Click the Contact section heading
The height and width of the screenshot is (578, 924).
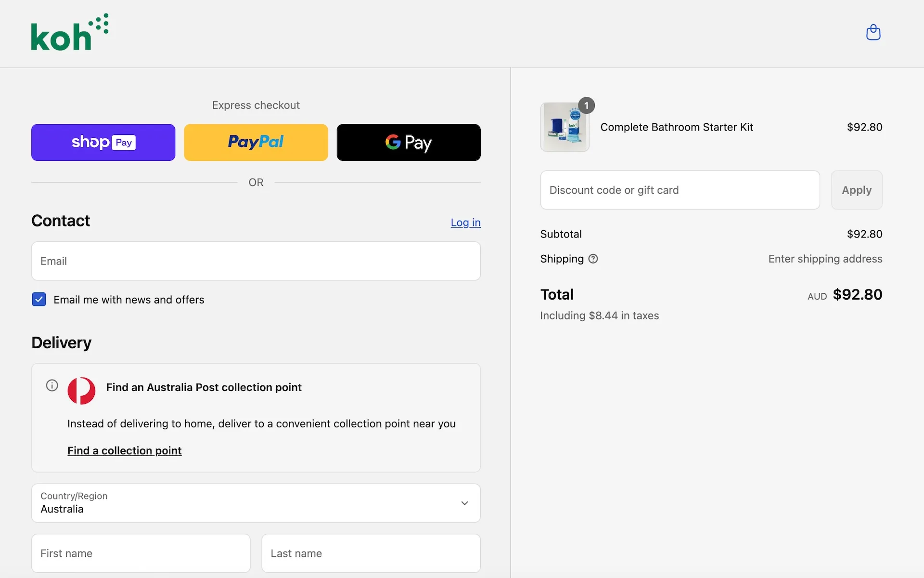61,221
